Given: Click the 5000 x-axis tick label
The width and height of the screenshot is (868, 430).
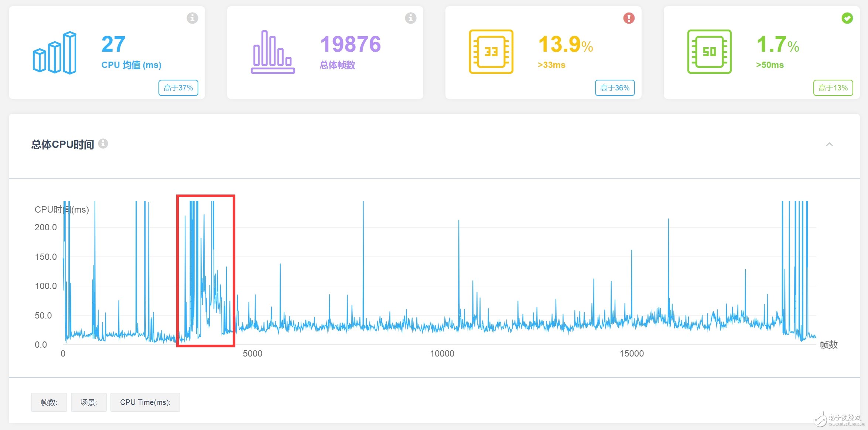Looking at the screenshot, I should [x=252, y=354].
